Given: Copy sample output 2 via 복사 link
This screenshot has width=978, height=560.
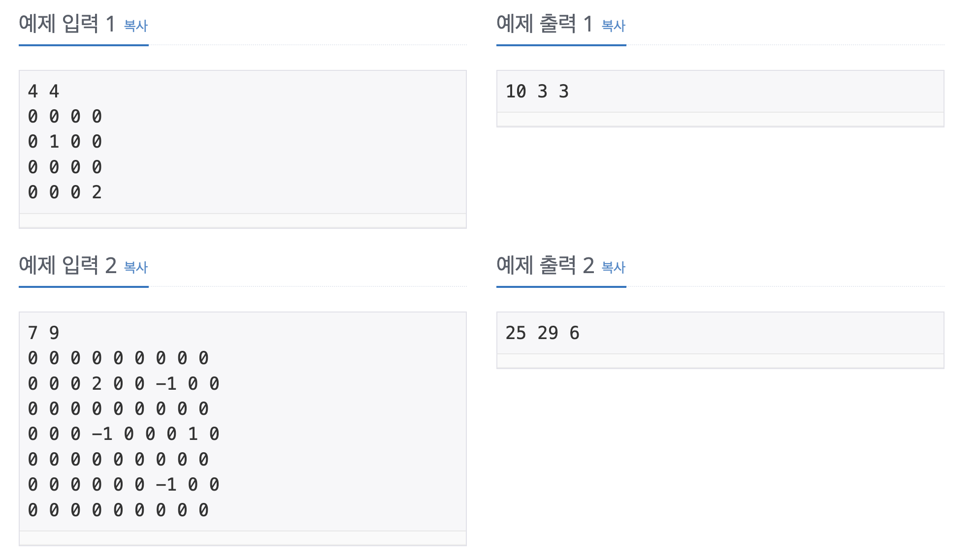Looking at the screenshot, I should pyautogui.click(x=614, y=267).
